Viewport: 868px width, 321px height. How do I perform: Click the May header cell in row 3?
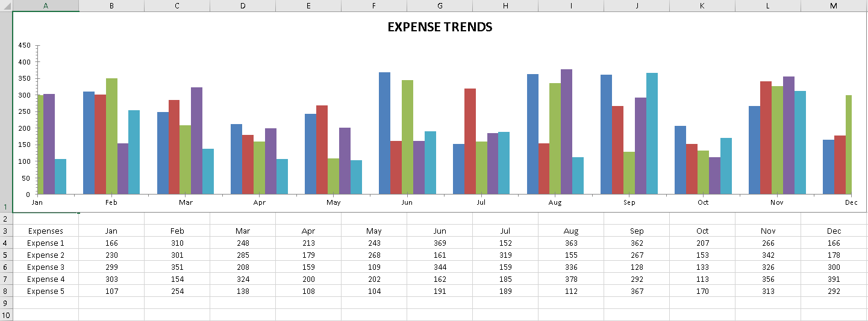pyautogui.click(x=373, y=231)
